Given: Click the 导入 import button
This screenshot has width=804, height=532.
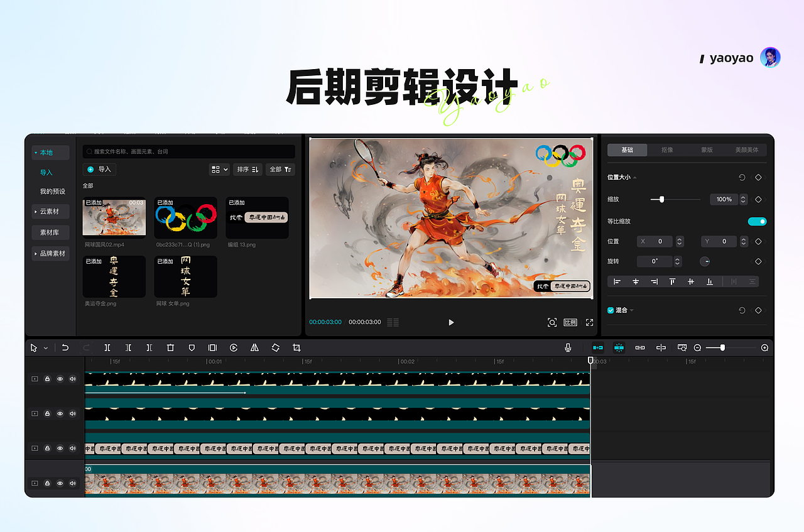Looking at the screenshot, I should pyautogui.click(x=99, y=169).
